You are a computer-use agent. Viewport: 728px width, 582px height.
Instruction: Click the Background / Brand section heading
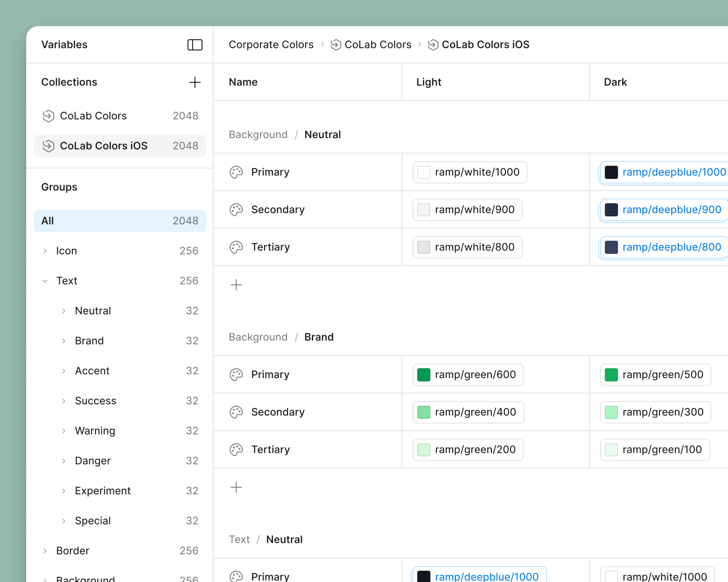click(281, 337)
